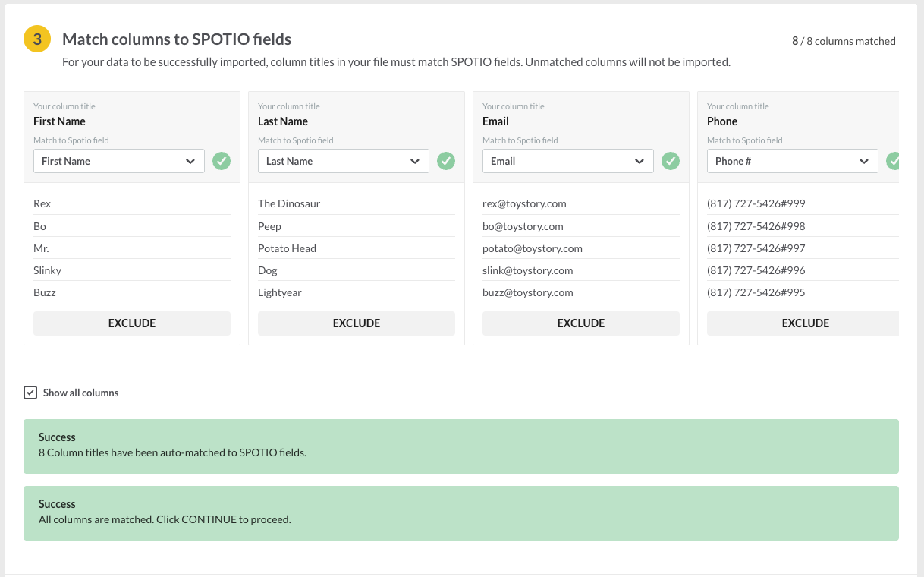Click green checkmark beside Email dropdown

pos(671,161)
